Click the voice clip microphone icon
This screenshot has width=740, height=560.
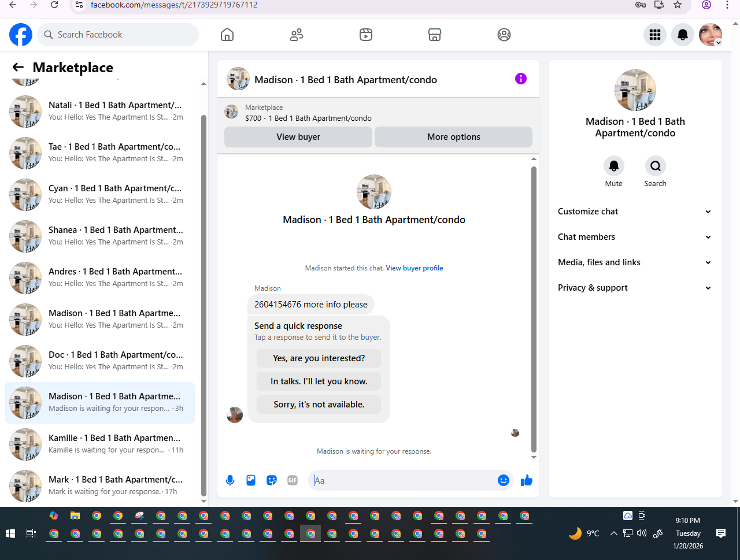(x=230, y=480)
